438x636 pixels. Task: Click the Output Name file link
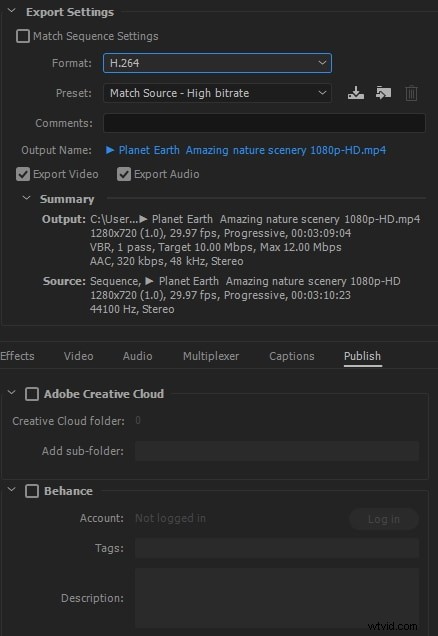(246, 150)
